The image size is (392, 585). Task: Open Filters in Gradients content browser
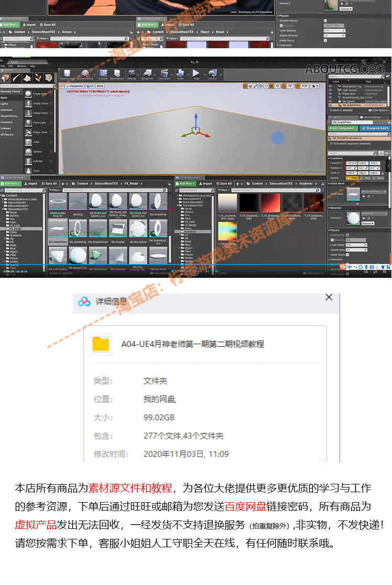click(223, 190)
